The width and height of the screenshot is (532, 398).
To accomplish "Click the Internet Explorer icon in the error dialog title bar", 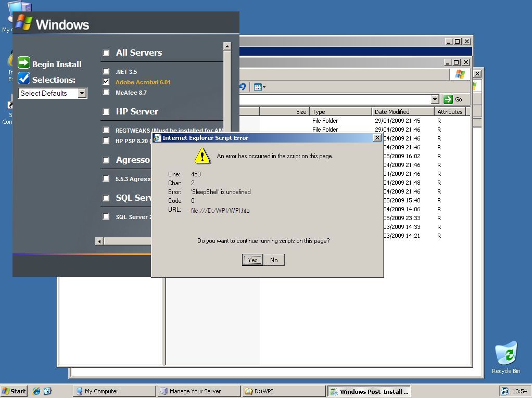I will coord(157,138).
